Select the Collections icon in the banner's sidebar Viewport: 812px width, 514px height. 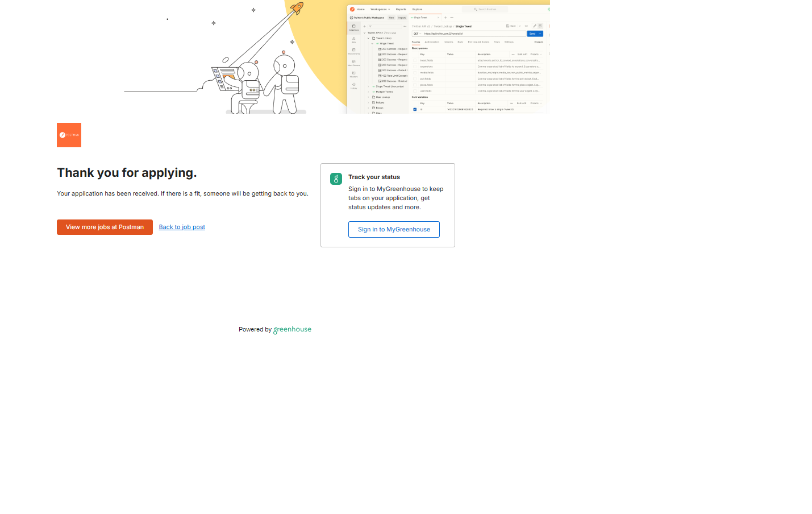353,27
